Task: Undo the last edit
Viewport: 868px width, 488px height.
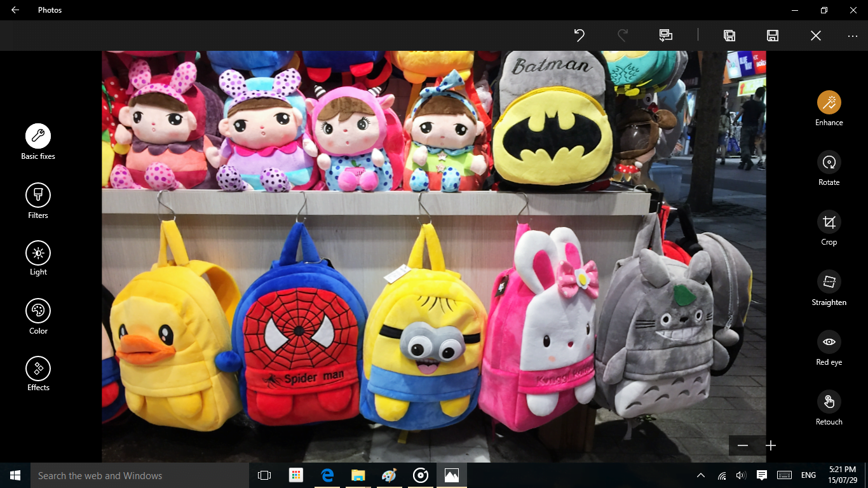Action: pyautogui.click(x=579, y=36)
